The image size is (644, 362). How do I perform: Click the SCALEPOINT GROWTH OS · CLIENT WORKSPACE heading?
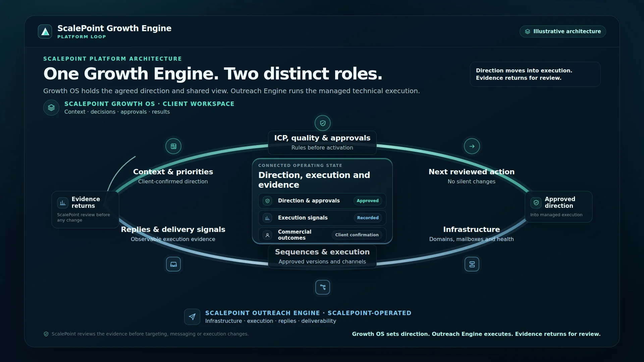point(149,104)
